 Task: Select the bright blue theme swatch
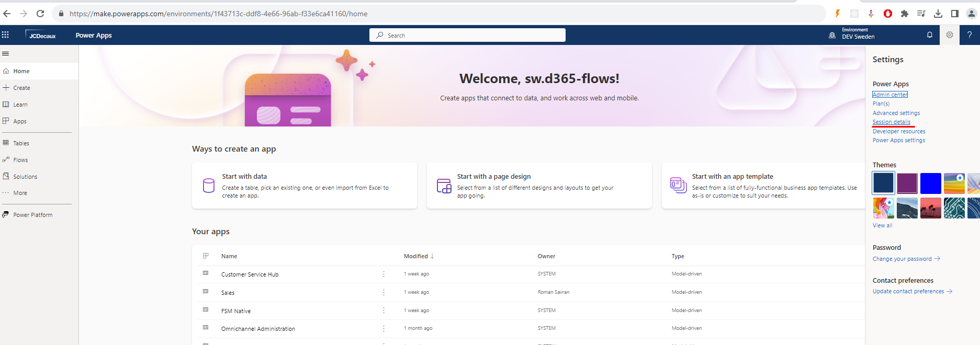click(931, 183)
